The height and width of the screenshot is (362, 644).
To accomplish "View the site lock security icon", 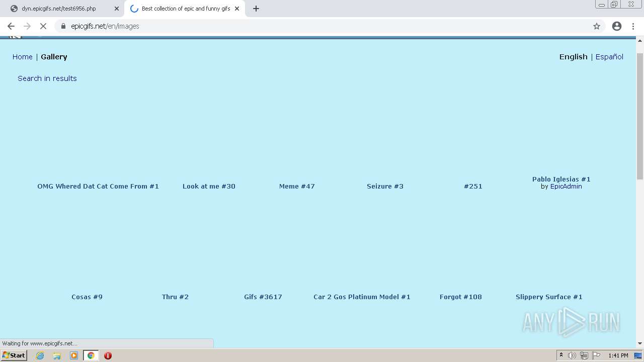I will pos(63,26).
